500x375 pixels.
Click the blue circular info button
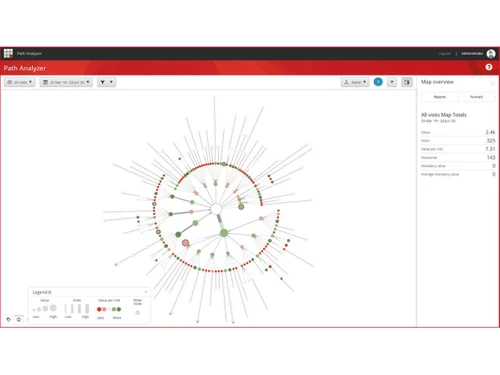pyautogui.click(x=378, y=82)
